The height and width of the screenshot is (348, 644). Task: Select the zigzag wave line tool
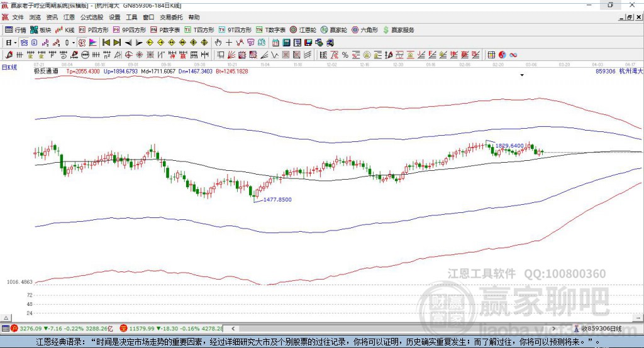click(275, 55)
